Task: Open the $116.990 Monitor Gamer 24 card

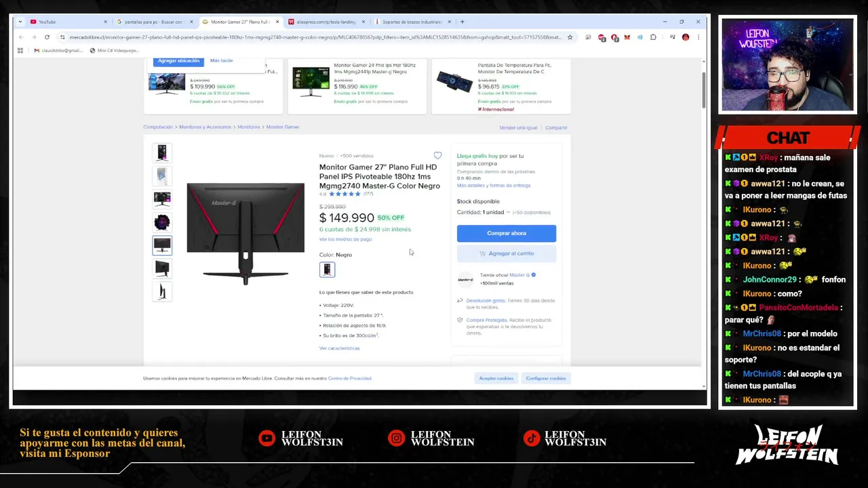Action: 357,87
